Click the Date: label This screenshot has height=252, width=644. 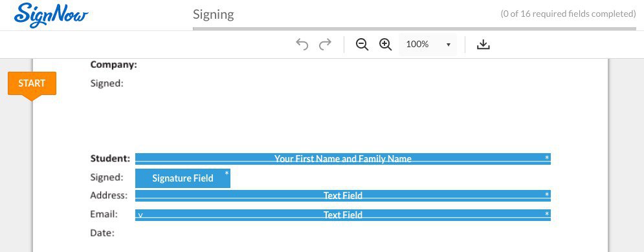click(x=102, y=233)
